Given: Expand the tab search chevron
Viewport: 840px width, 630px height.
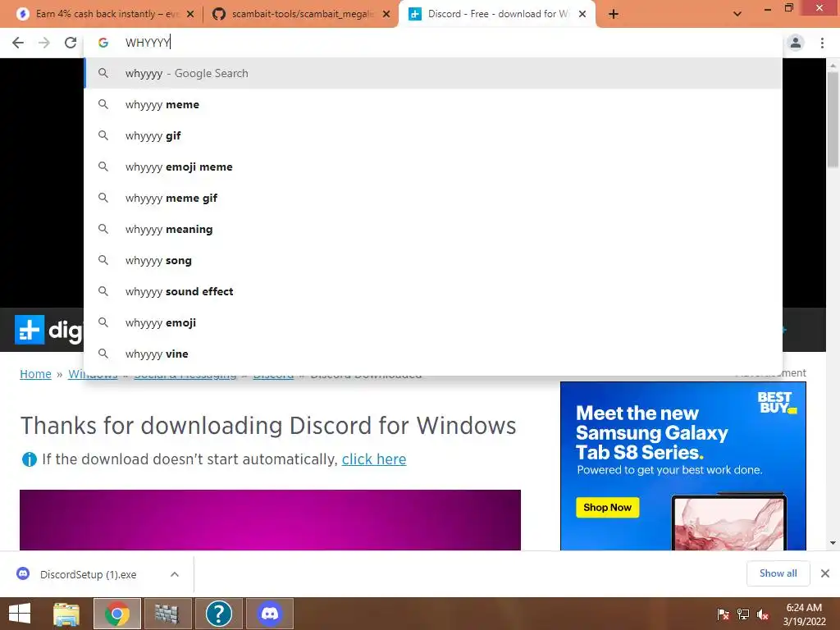Looking at the screenshot, I should [737, 14].
